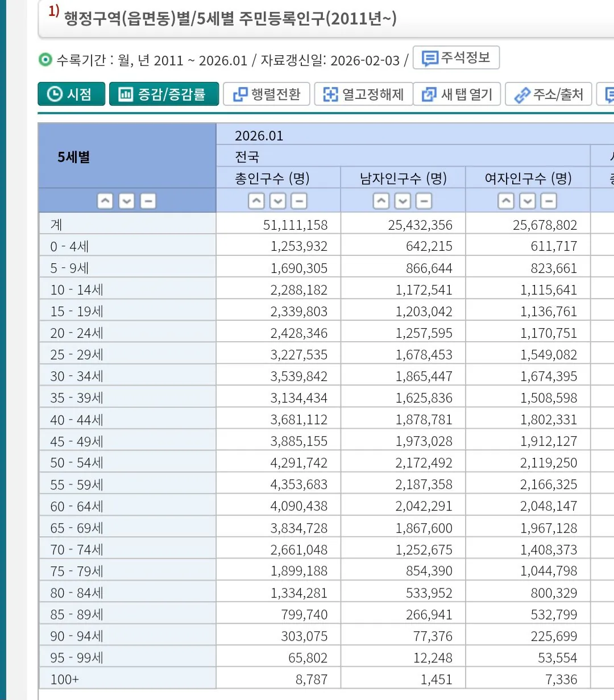Screen dimensions: 614x700
Task: Select the 20 - 24세 row label
Action: coord(127,332)
